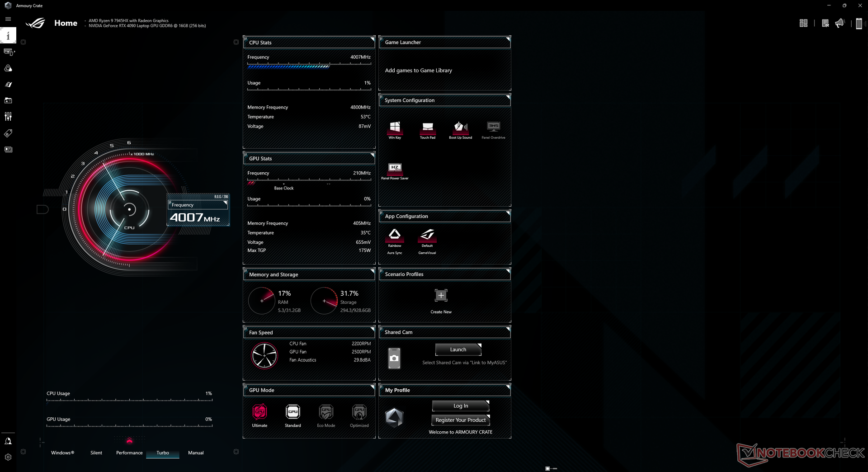
Task: Open the Device keyboard and mouse icon
Action: pos(8,52)
